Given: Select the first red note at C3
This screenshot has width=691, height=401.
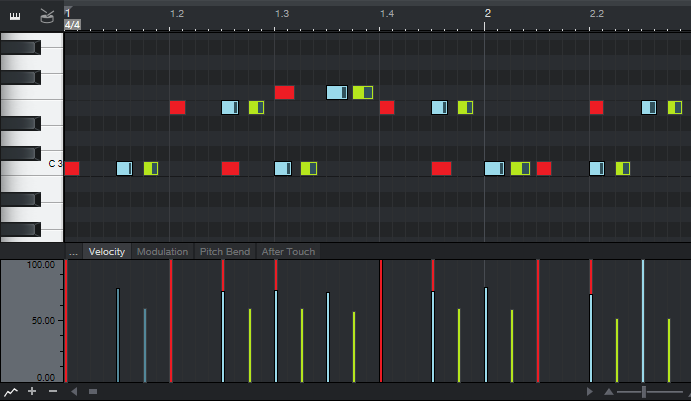Looking at the screenshot, I should pos(72,168).
